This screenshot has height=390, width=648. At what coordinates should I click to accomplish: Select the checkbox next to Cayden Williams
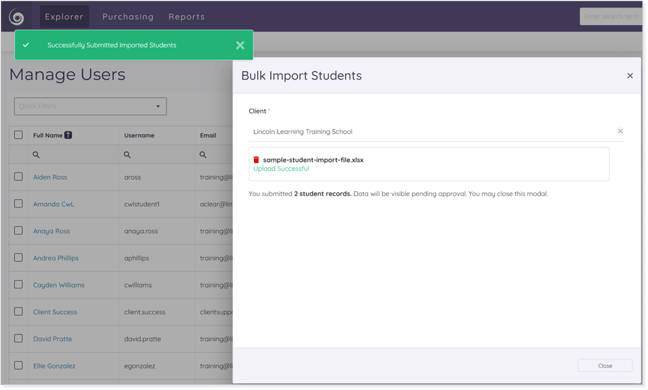[19, 284]
